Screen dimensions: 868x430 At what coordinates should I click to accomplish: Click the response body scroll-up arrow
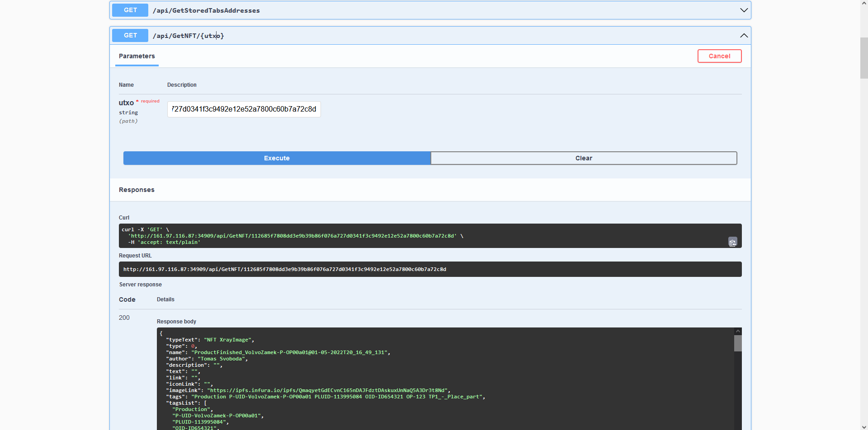click(738, 331)
